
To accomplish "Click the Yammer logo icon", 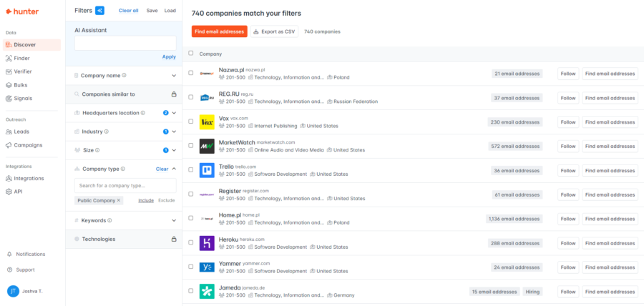I will 207,267.
